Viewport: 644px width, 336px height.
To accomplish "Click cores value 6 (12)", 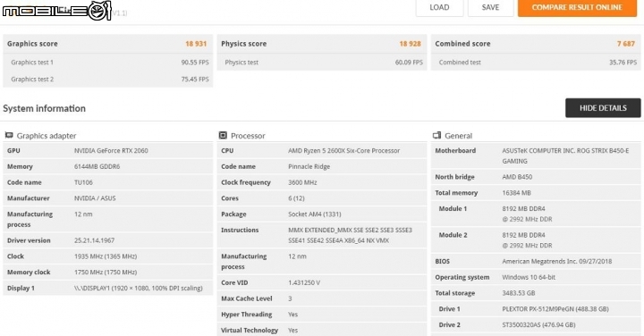I will tap(296, 198).
